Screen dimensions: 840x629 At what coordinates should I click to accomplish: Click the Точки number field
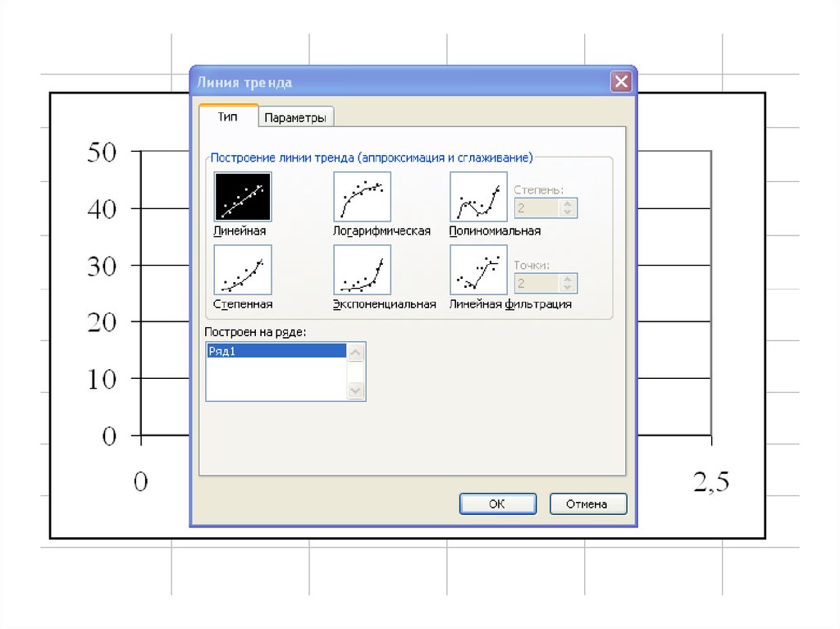click(536, 284)
